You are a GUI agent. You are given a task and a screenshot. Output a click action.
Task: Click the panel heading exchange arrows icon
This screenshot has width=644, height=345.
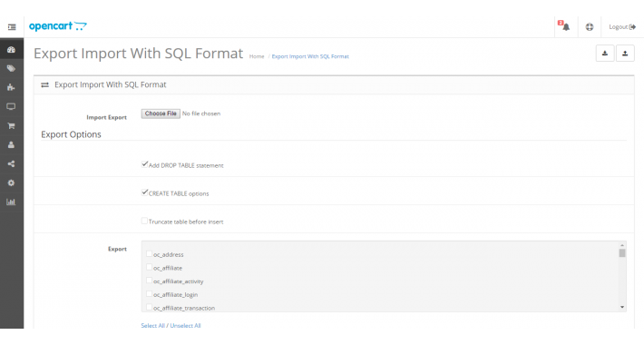(x=45, y=84)
